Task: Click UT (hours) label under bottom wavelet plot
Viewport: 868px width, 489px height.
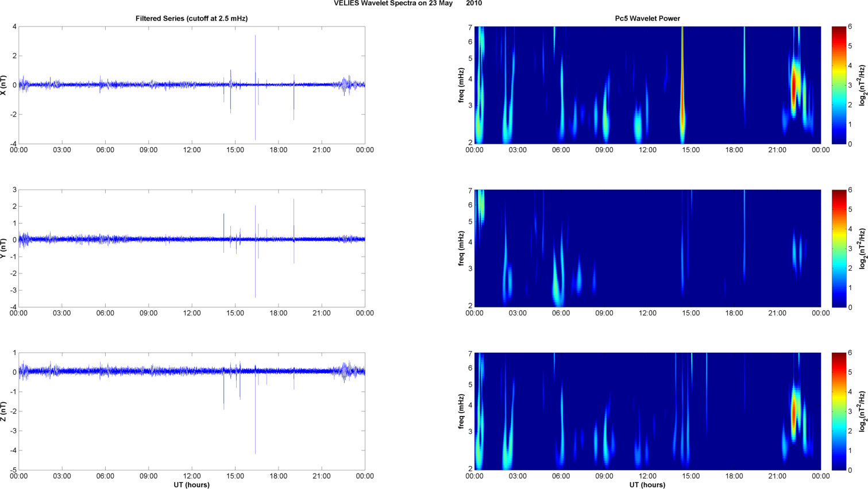Action: (647, 485)
